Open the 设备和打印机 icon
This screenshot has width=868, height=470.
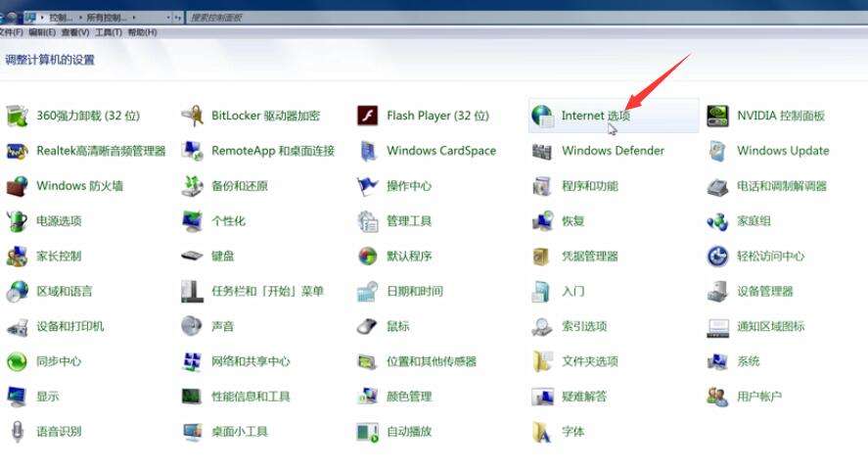pyautogui.click(x=18, y=327)
